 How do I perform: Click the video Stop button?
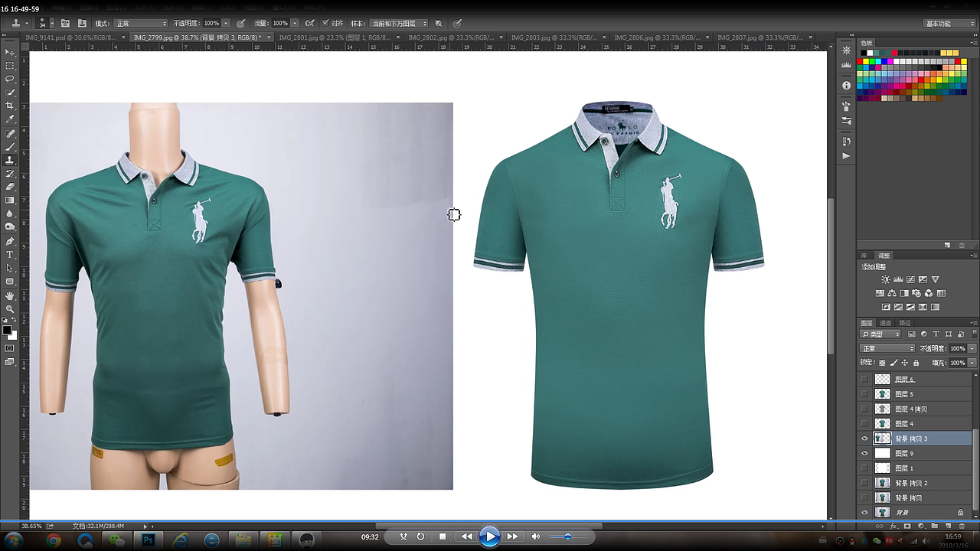(x=443, y=536)
